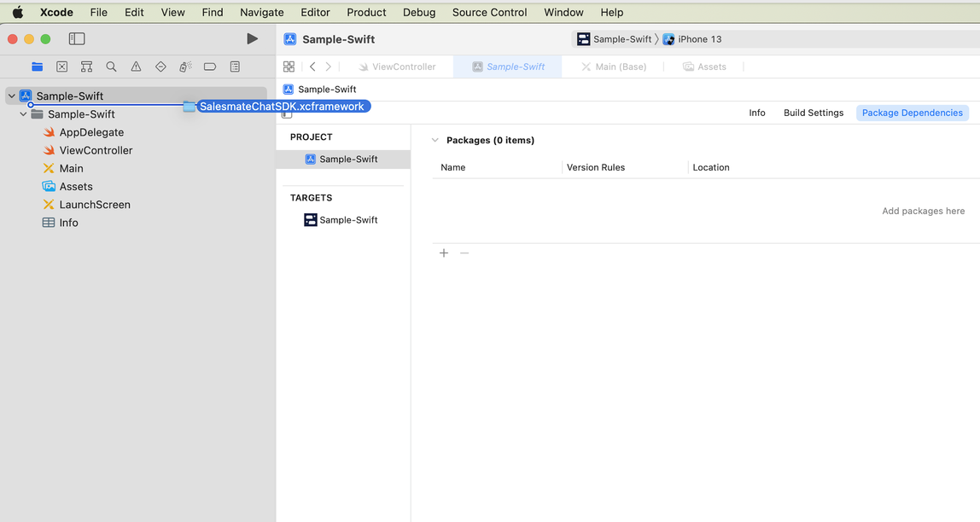Open the Find navigator magnifying glass

click(x=111, y=67)
